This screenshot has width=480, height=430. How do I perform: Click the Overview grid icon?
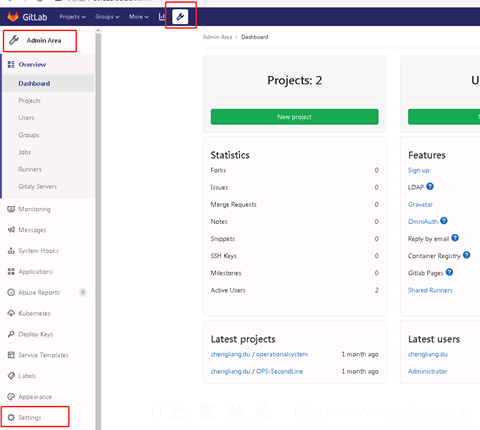tap(11, 64)
